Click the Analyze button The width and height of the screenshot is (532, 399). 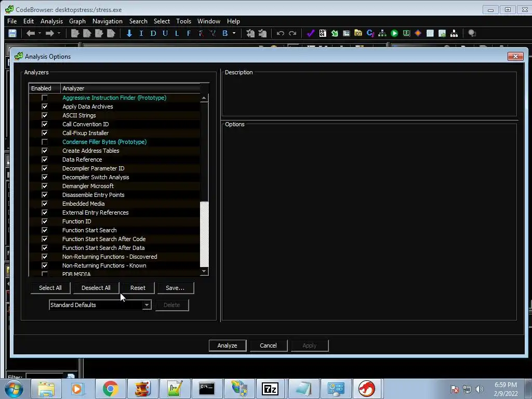pyautogui.click(x=228, y=345)
